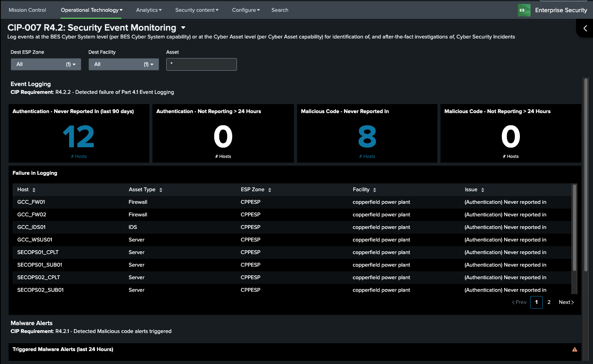
Task: Open the Dest ESP Zone dropdown
Action: (x=46, y=64)
